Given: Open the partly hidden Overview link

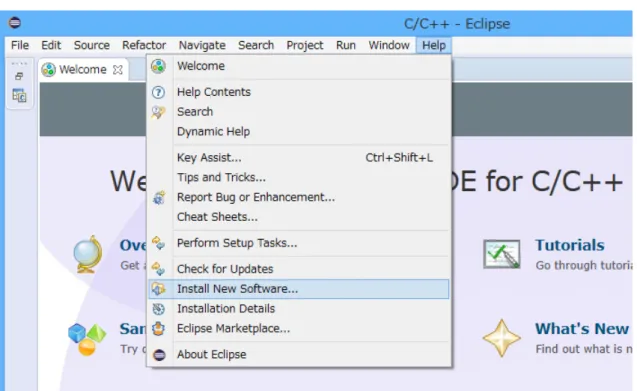Looking at the screenshot, I should pyautogui.click(x=133, y=245).
